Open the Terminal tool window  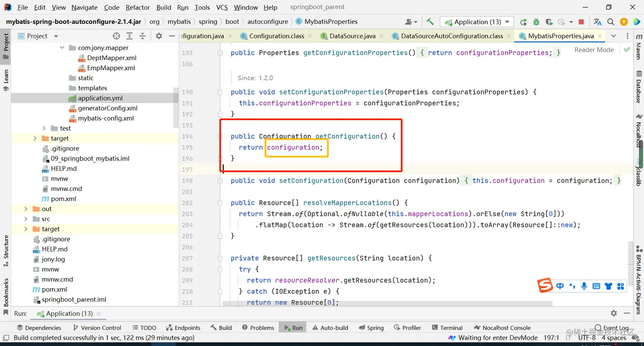point(447,328)
